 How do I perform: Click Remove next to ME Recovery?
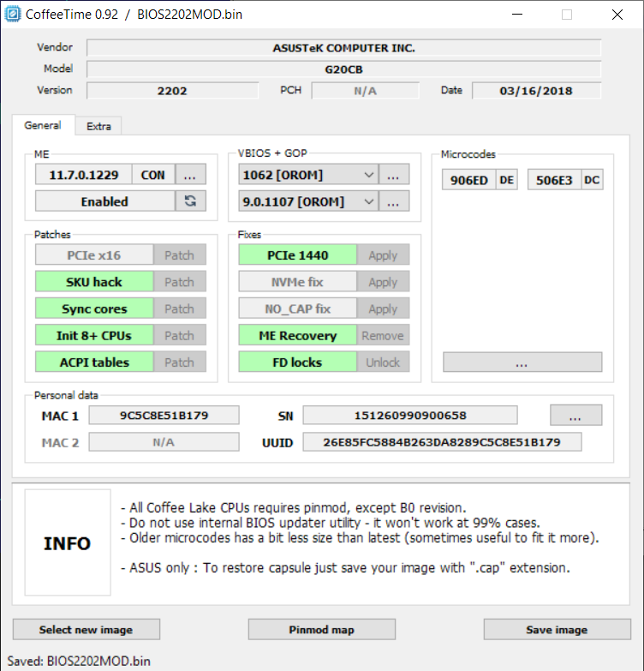383,335
